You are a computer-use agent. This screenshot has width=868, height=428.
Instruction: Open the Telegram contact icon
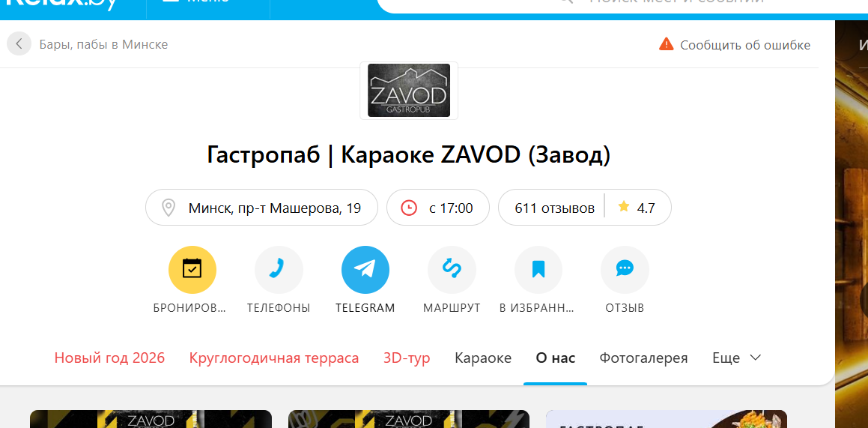pyautogui.click(x=365, y=270)
